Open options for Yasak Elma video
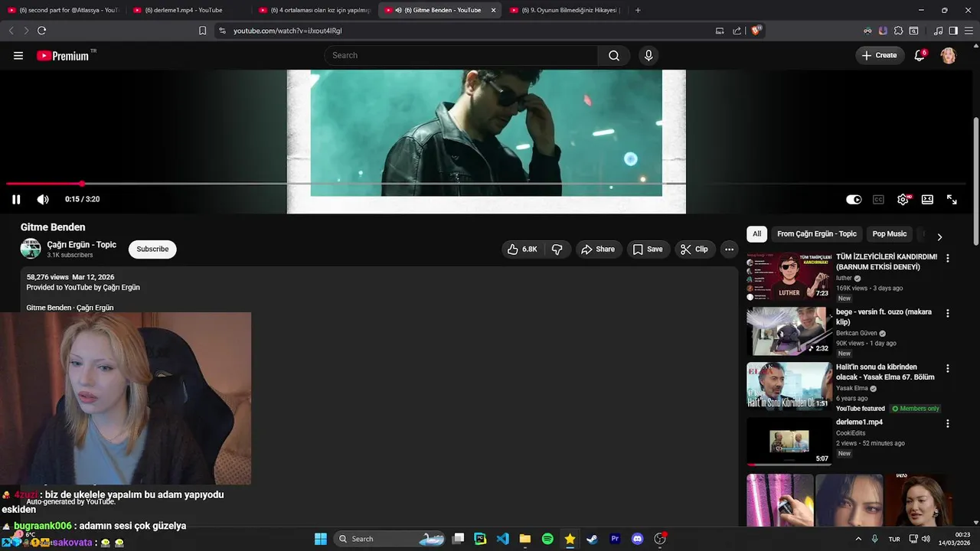 pyautogui.click(x=948, y=368)
